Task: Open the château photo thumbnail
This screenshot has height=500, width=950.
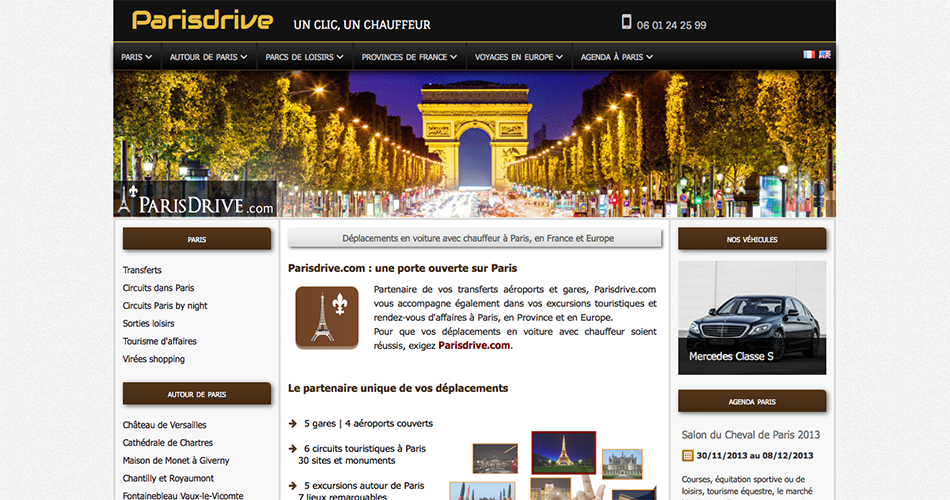Action: pos(622,464)
